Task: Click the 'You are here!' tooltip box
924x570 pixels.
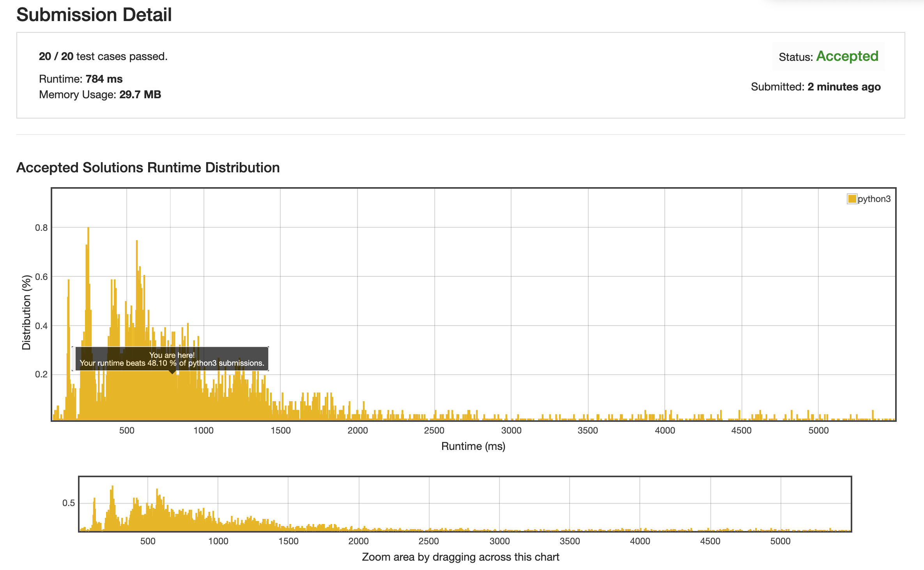Action: pyautogui.click(x=172, y=359)
